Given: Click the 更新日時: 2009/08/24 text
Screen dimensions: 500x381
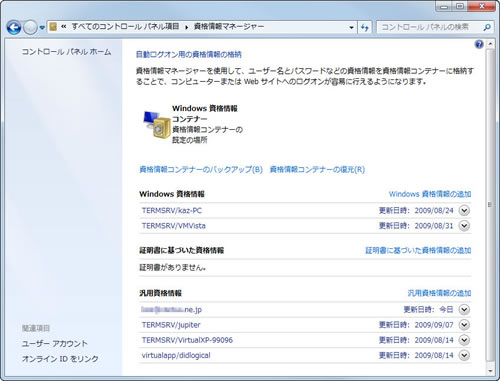Looking at the screenshot, I should coord(416,210).
